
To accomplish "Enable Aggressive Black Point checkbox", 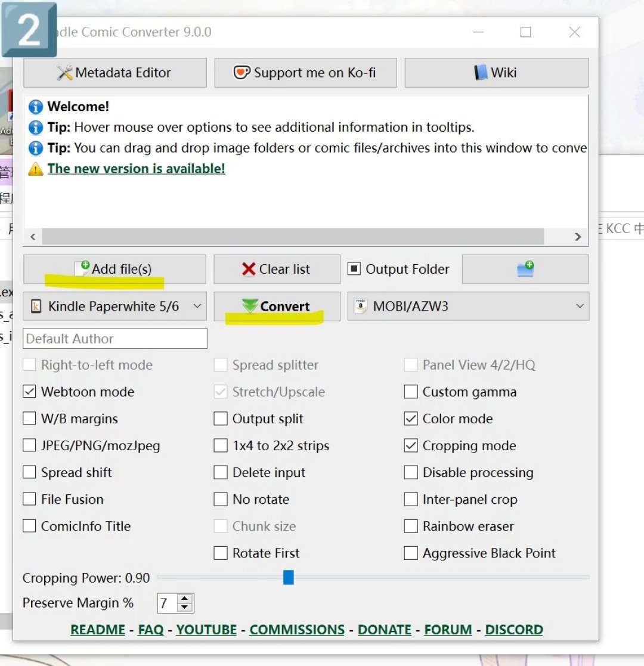I will pos(411,553).
